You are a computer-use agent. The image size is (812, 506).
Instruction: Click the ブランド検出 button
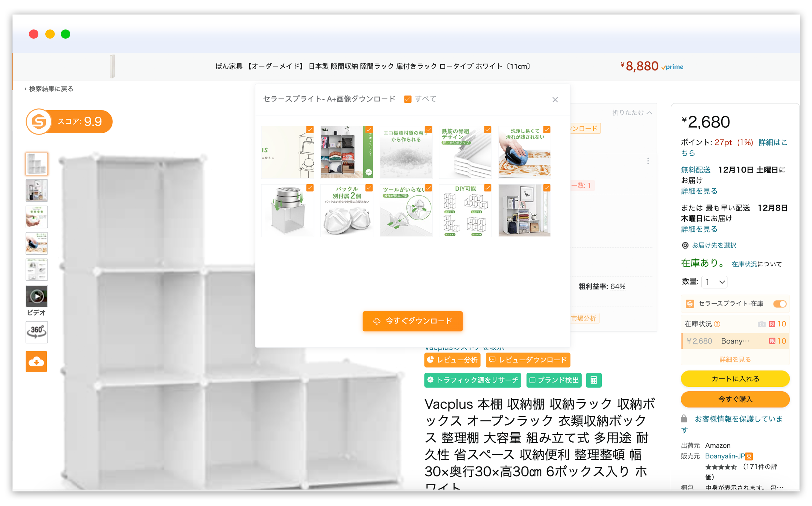point(554,380)
